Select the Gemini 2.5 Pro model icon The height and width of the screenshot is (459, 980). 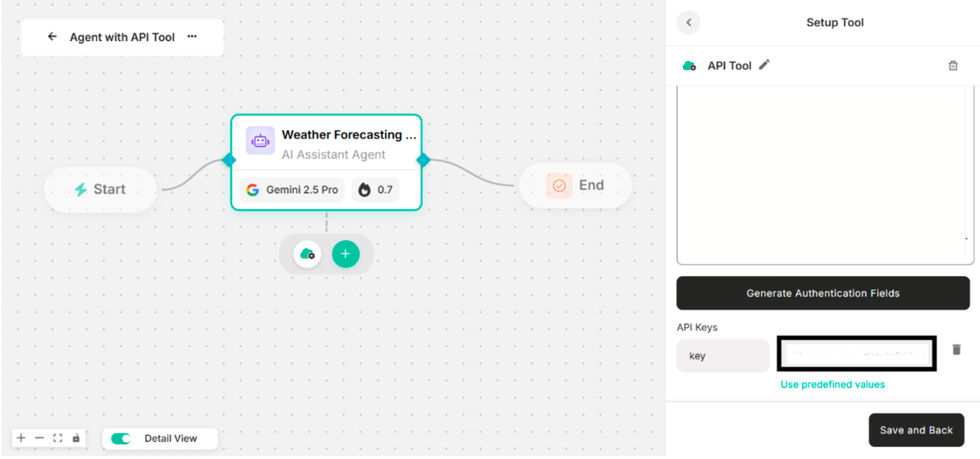pyautogui.click(x=253, y=189)
